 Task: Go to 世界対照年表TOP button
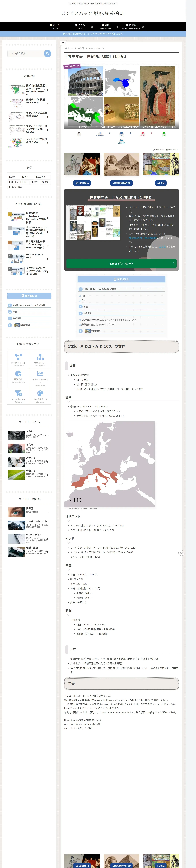tap(121, 183)
